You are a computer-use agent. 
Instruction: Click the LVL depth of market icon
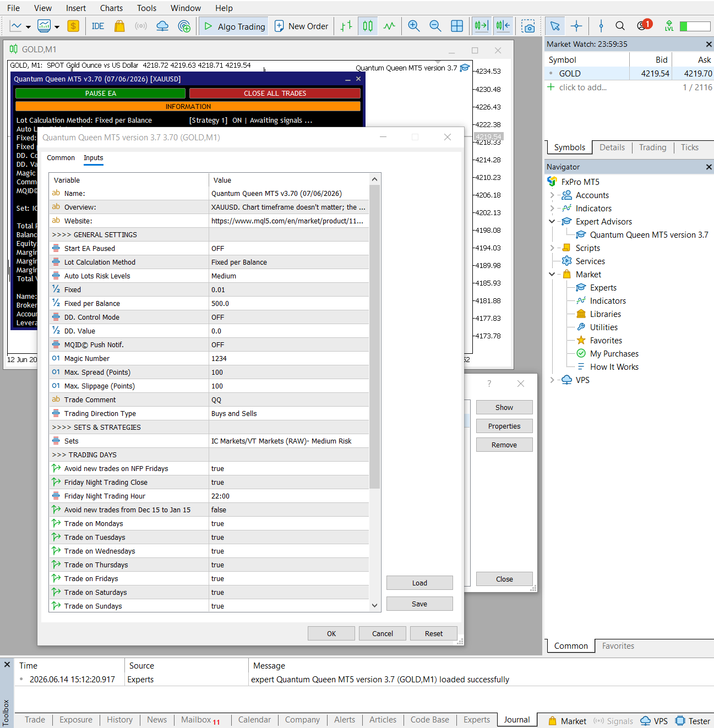[669, 26]
